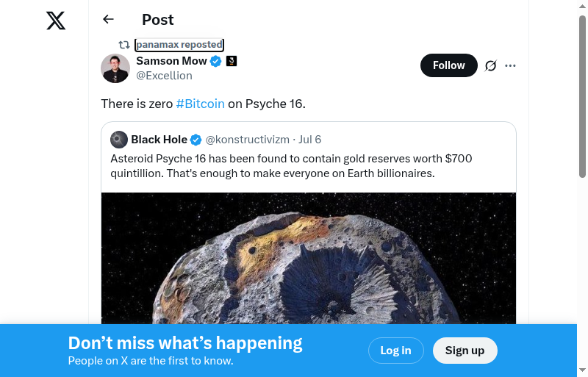Click the X logo icon
The height and width of the screenshot is (377, 588).
56,21
